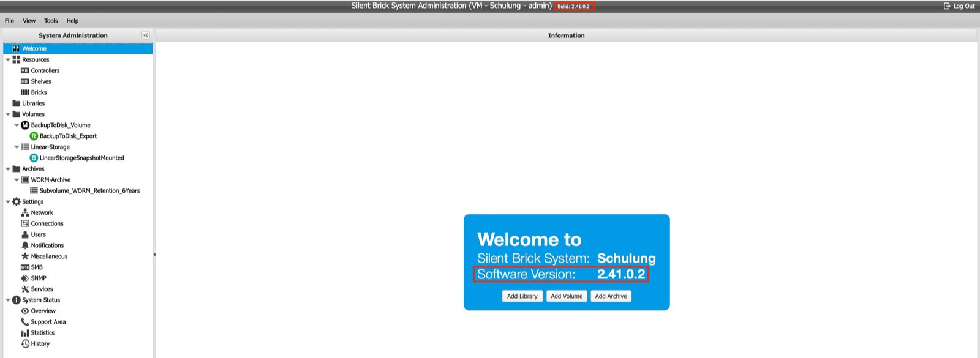Select Subvolume_WORM_Retention_6Years tree item

point(89,191)
